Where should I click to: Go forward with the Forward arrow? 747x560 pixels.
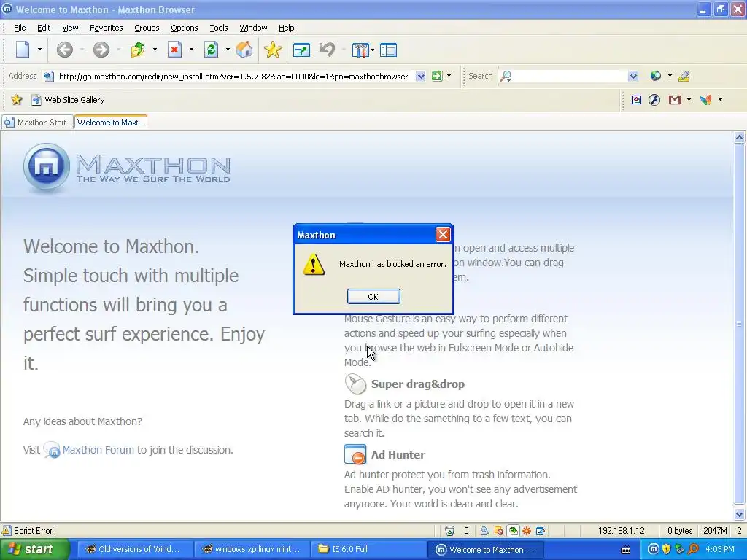pos(101,50)
